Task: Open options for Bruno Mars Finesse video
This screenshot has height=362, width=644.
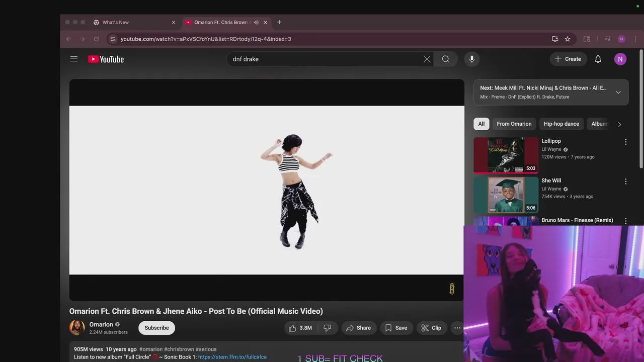Action: 625,221
